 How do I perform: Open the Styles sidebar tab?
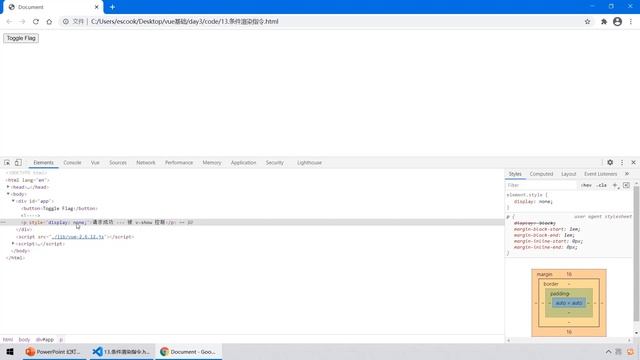(515, 174)
